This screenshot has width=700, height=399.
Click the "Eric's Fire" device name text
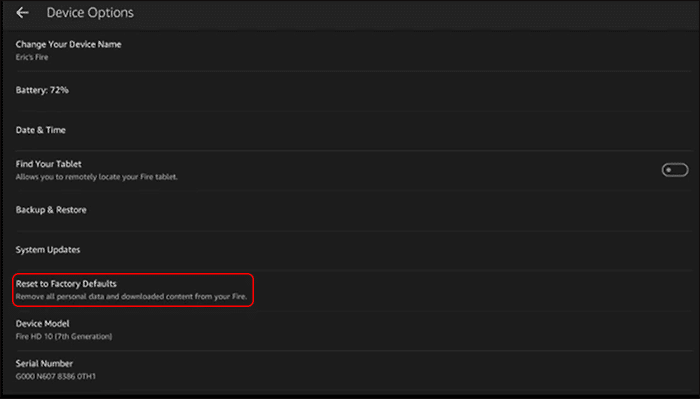pyautogui.click(x=32, y=57)
